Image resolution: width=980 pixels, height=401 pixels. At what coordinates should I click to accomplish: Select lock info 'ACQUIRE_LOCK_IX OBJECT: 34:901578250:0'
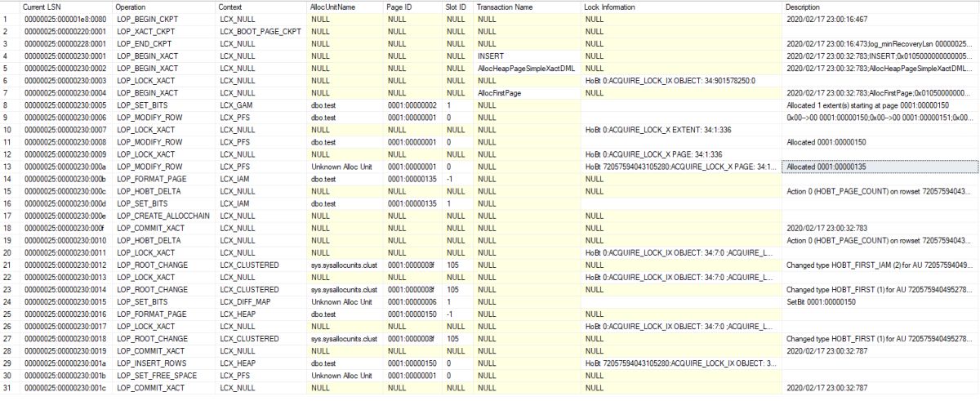coord(682,80)
